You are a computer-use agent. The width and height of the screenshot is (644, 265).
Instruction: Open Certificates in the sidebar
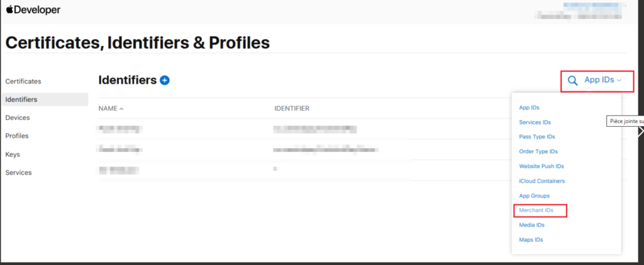pyautogui.click(x=23, y=81)
